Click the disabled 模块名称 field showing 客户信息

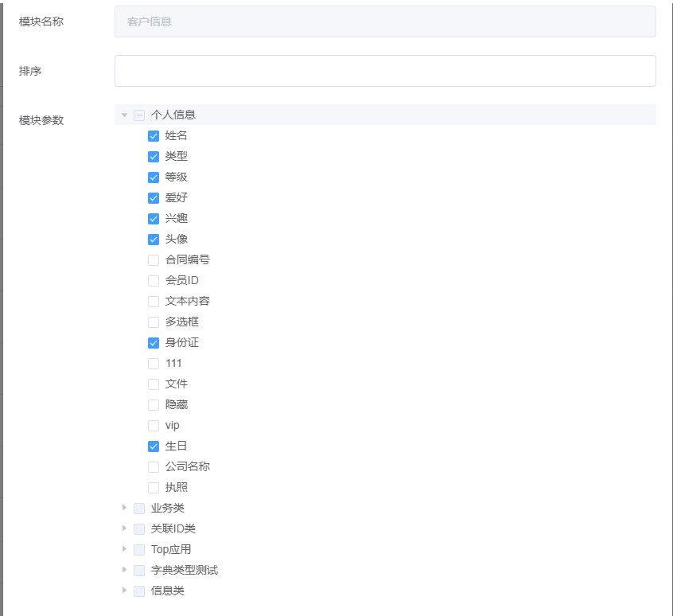coord(385,21)
